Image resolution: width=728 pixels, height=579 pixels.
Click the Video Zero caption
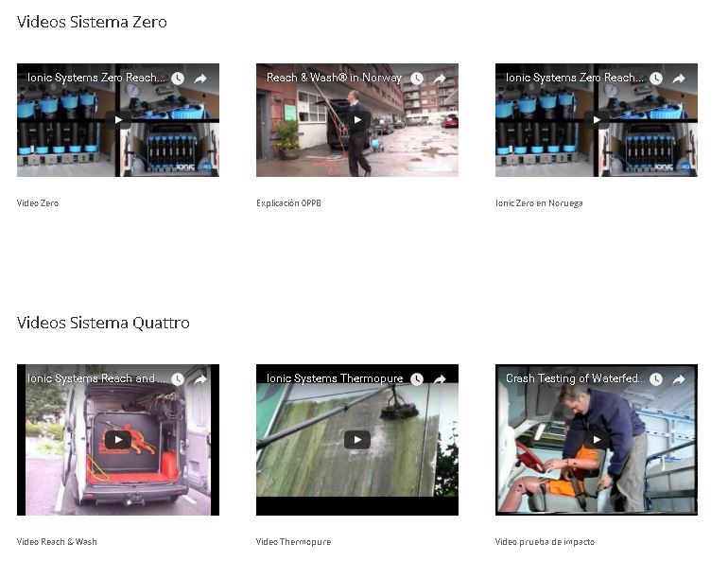pyautogui.click(x=38, y=203)
